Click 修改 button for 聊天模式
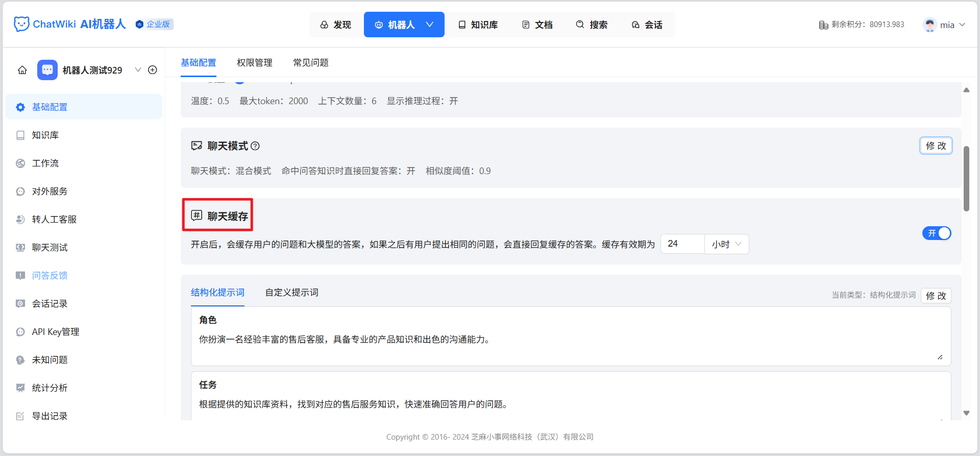980x456 pixels. (x=936, y=146)
